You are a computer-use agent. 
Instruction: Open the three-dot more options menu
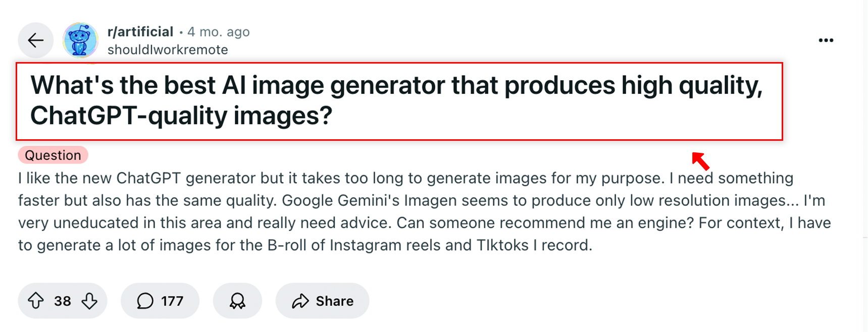click(x=826, y=40)
